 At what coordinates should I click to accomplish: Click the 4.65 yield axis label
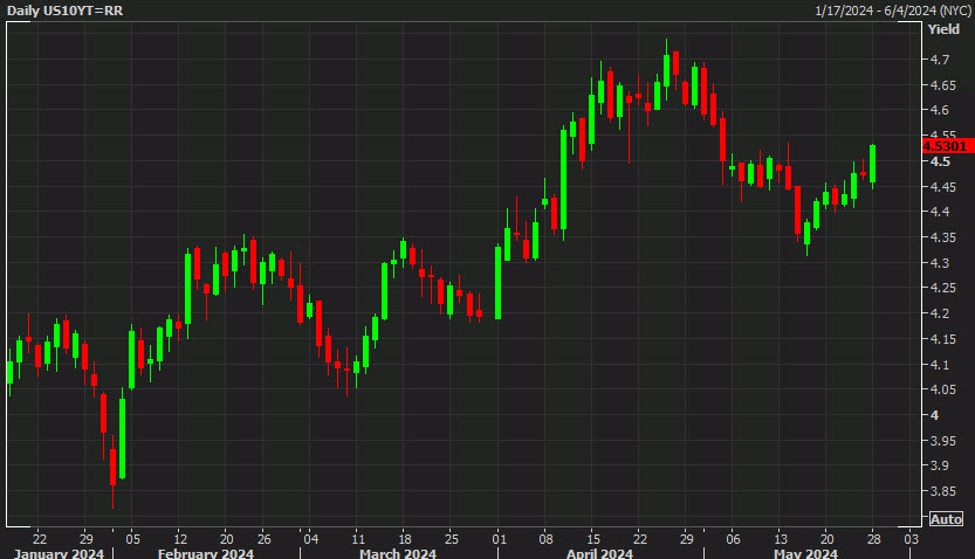pos(943,85)
